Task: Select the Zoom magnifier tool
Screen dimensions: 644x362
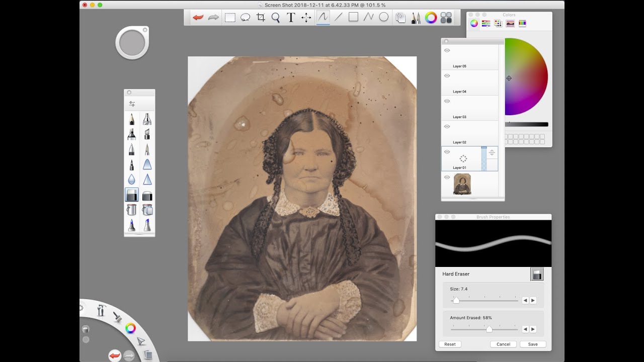Action: tap(276, 18)
